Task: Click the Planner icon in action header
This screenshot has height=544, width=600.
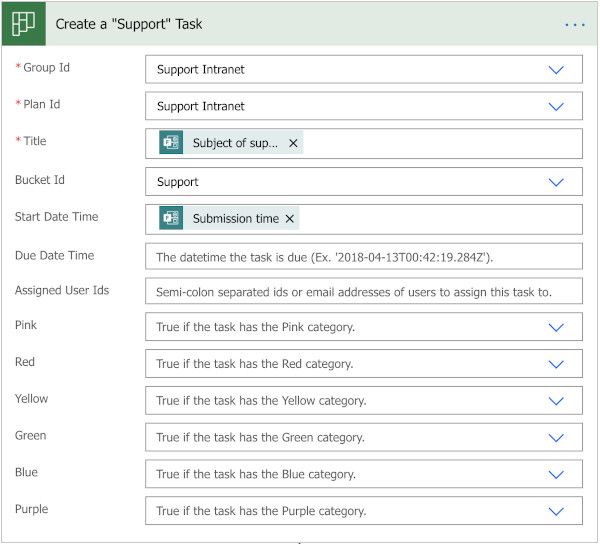Action: (x=24, y=24)
